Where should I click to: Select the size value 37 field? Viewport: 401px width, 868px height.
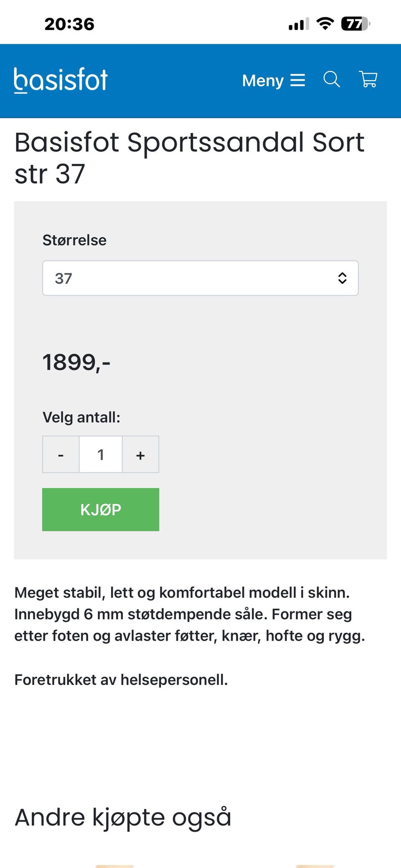(63, 278)
